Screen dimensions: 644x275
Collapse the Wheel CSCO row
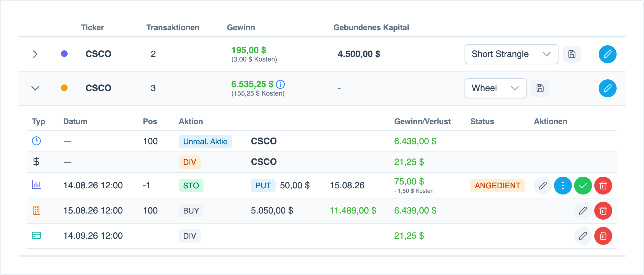(x=35, y=88)
